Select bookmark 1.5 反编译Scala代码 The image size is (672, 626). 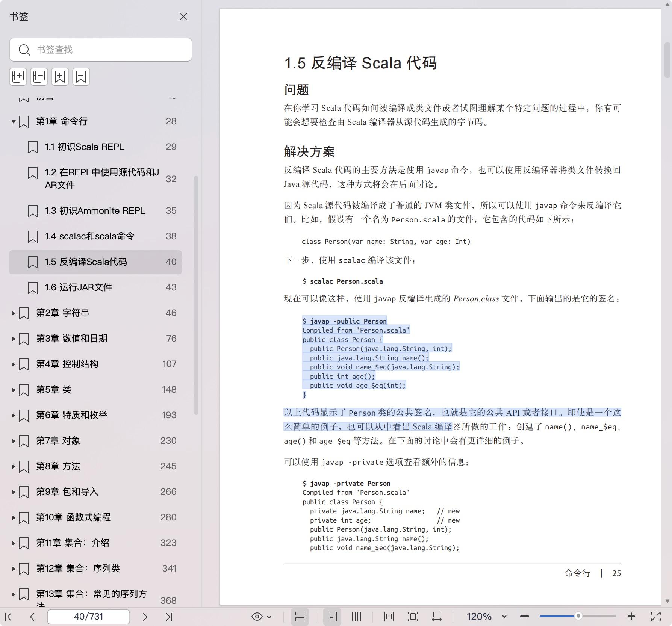click(x=95, y=262)
